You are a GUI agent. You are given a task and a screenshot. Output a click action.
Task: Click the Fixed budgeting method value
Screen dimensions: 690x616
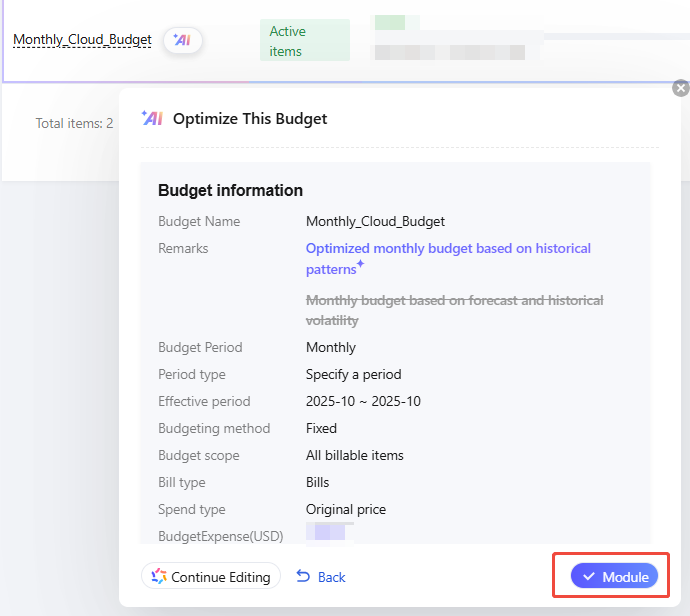[x=321, y=428]
